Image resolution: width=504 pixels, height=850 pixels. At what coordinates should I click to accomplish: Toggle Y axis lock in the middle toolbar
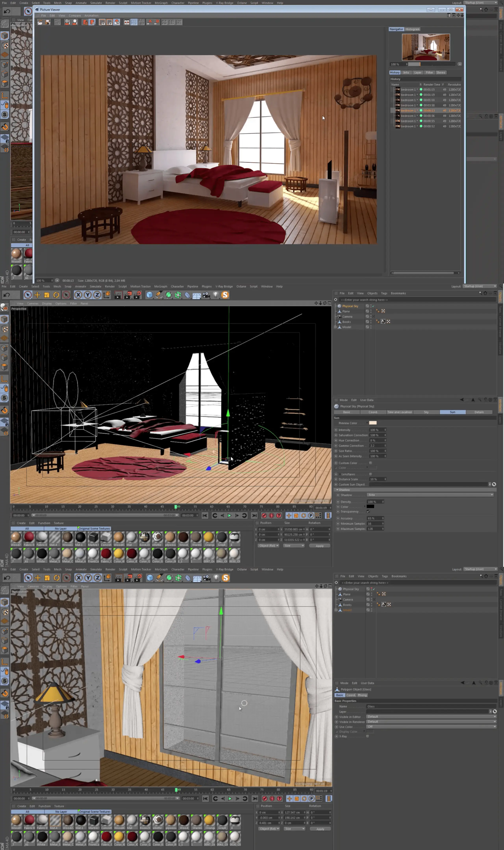click(88, 295)
